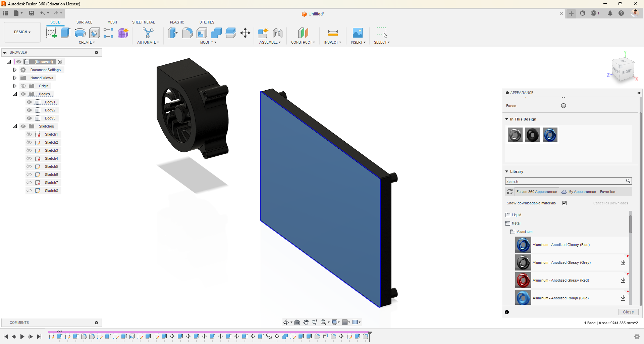Toggle the Body3 visibility eye
Viewport: 644px width, 344px height.
[29, 118]
